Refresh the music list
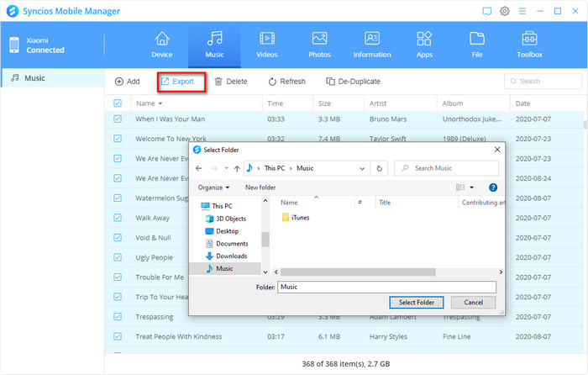 (287, 82)
